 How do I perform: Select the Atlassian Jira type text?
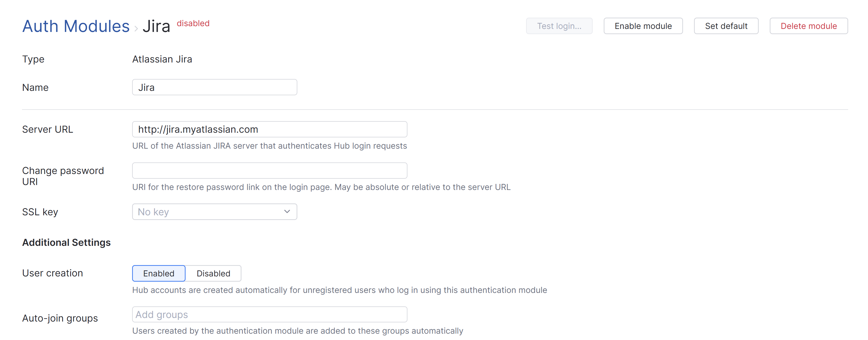point(162,59)
